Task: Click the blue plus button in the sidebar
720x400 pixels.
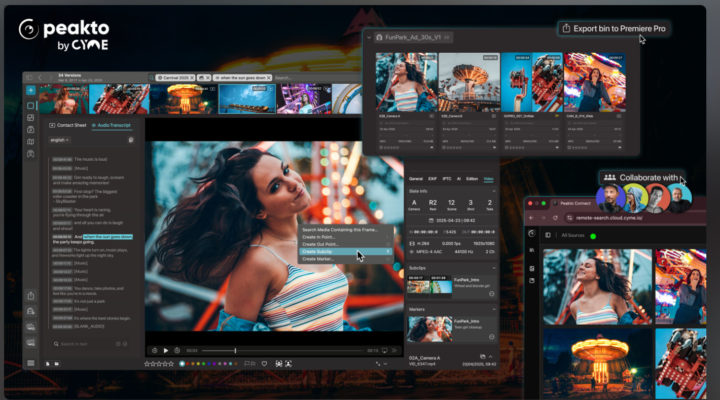Action: [x=31, y=90]
